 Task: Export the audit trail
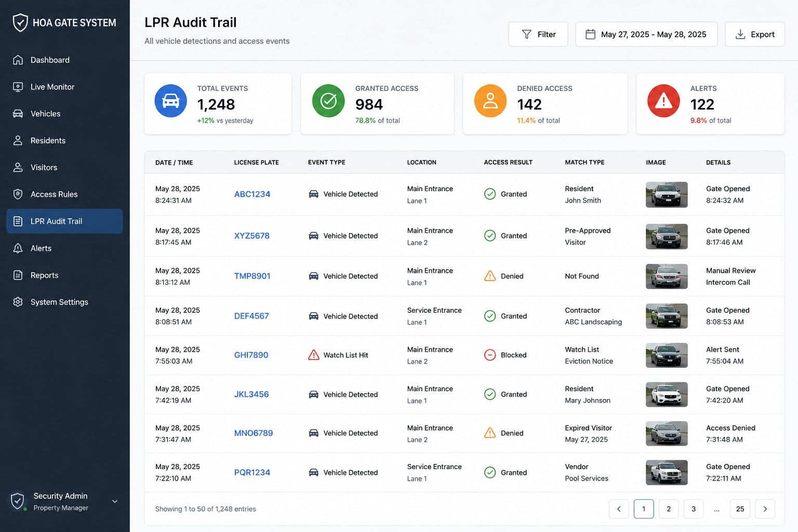[x=755, y=34]
